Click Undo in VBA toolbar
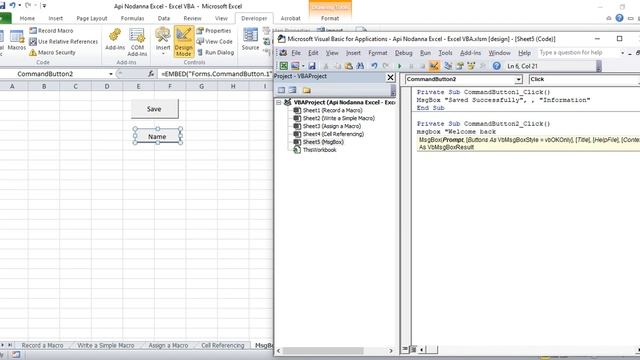The height and width of the screenshot is (360, 640). 374,66
